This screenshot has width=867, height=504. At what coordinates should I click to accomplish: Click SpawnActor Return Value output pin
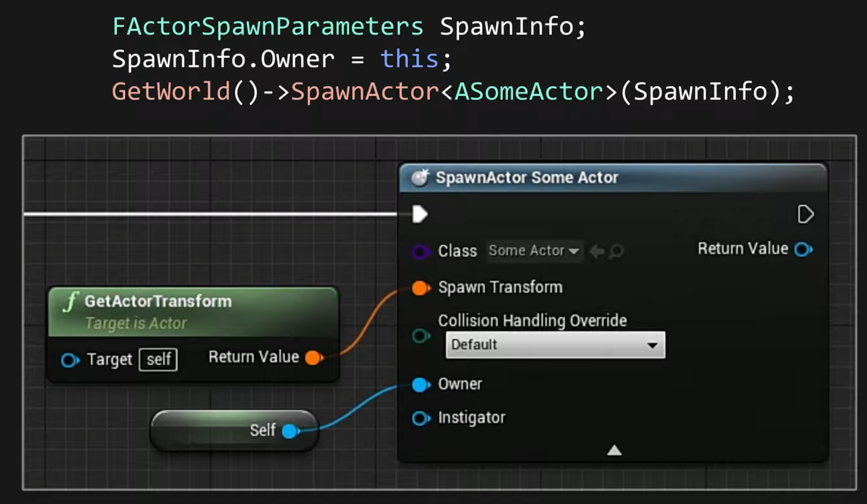point(804,249)
